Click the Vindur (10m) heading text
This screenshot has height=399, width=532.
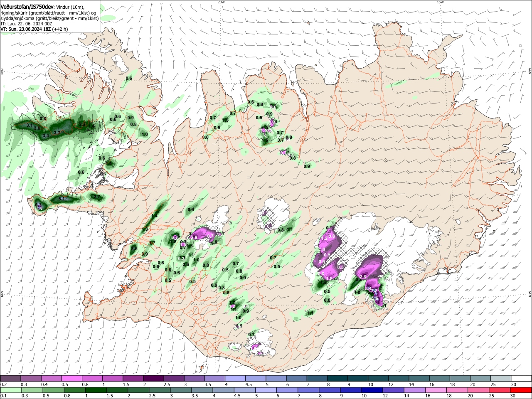(x=70, y=7)
